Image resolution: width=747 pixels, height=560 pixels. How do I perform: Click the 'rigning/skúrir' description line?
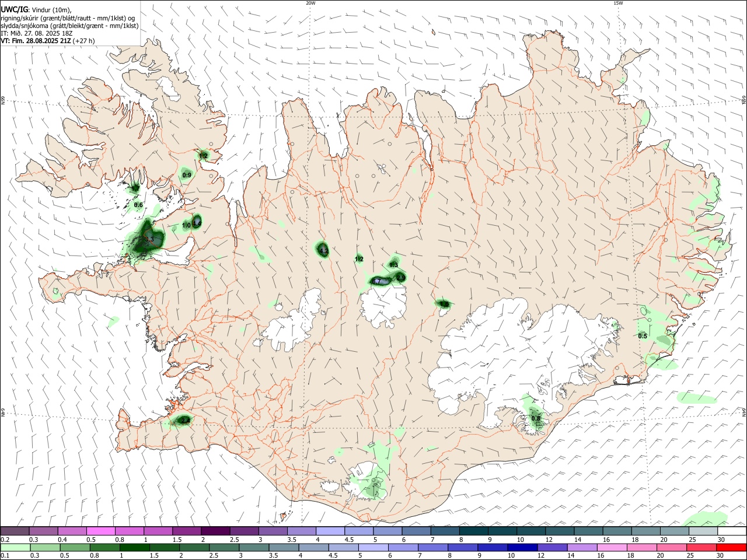click(x=68, y=17)
